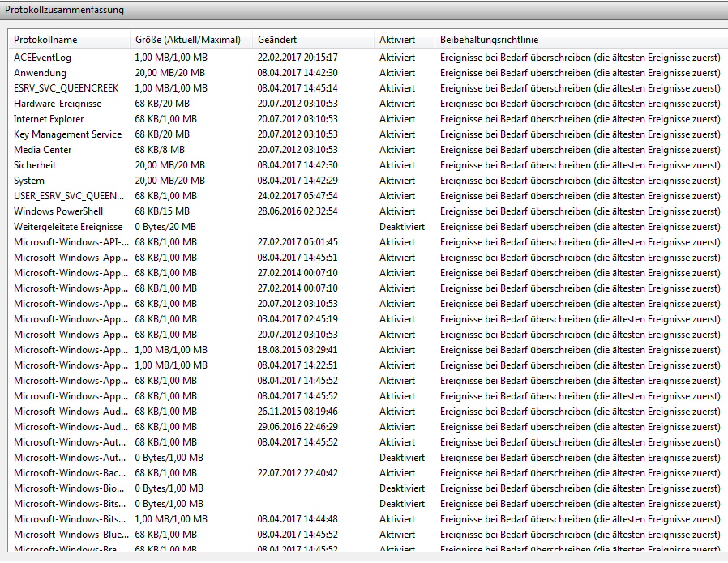Click the 08.04.2017 14:44:48 date cell

tap(298, 519)
